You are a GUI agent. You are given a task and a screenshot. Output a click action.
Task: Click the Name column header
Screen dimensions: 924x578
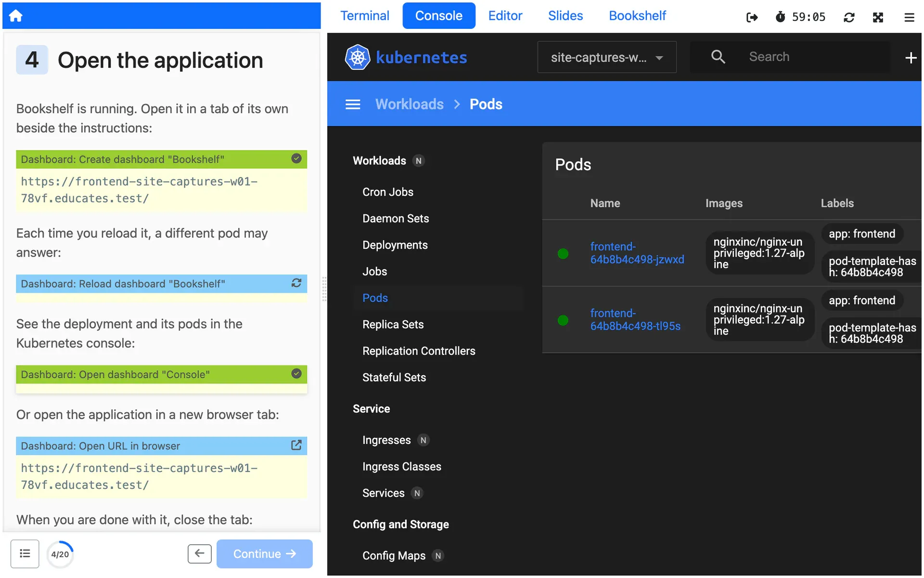605,203
